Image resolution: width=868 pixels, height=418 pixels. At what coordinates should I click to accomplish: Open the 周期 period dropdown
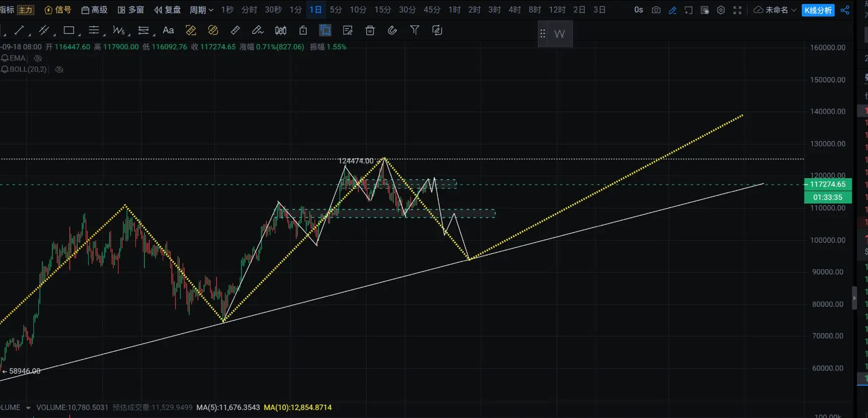pyautogui.click(x=201, y=10)
